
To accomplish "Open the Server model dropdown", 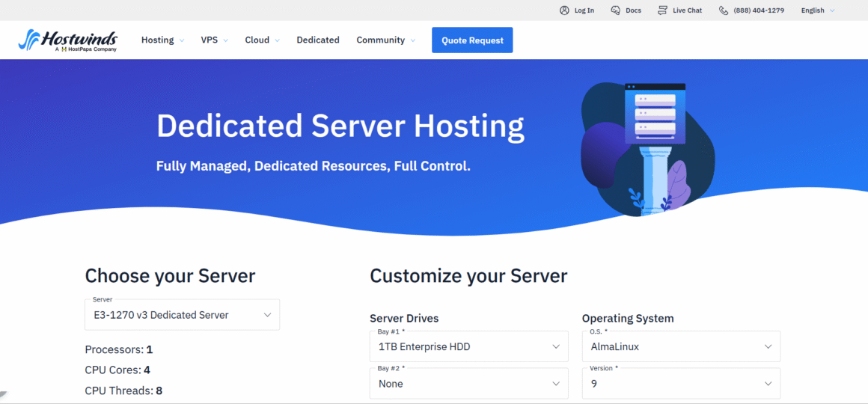I will [x=182, y=315].
